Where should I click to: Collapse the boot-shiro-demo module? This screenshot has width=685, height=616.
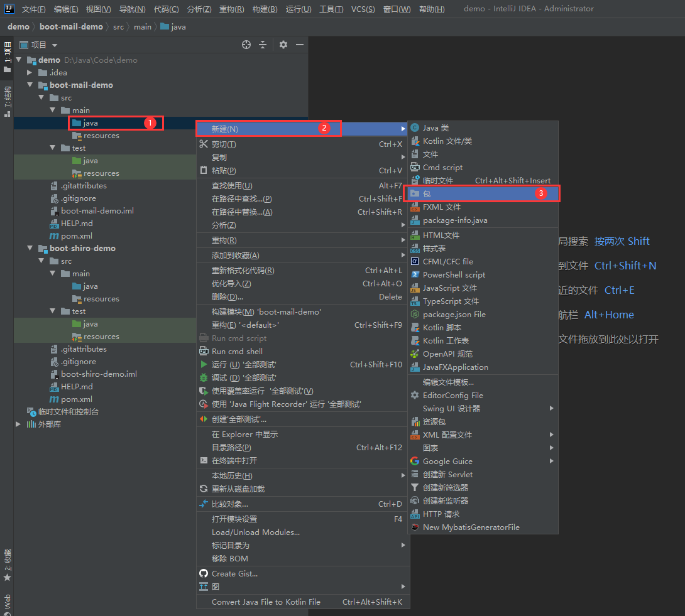(30, 248)
